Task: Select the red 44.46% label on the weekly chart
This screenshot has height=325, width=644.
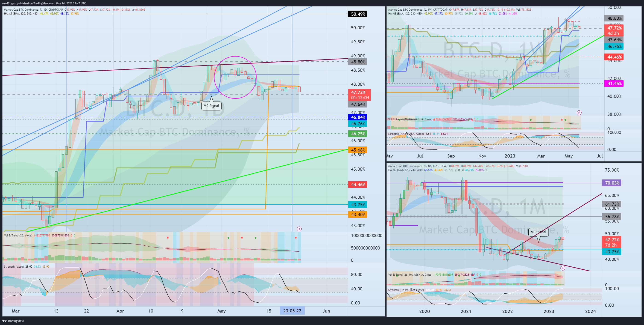Action: pyautogui.click(x=614, y=57)
